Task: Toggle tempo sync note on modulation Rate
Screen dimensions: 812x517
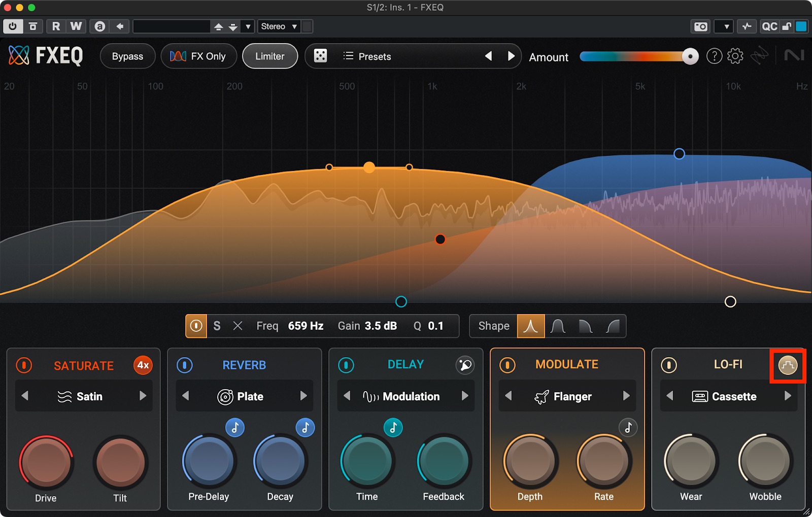Action: pyautogui.click(x=628, y=428)
